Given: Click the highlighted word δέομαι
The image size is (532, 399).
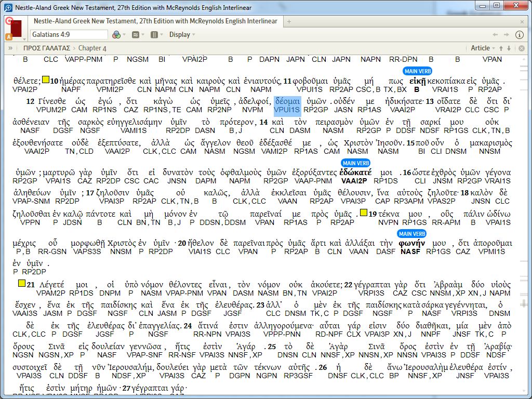Looking at the screenshot, I should pyautogui.click(x=287, y=101).
